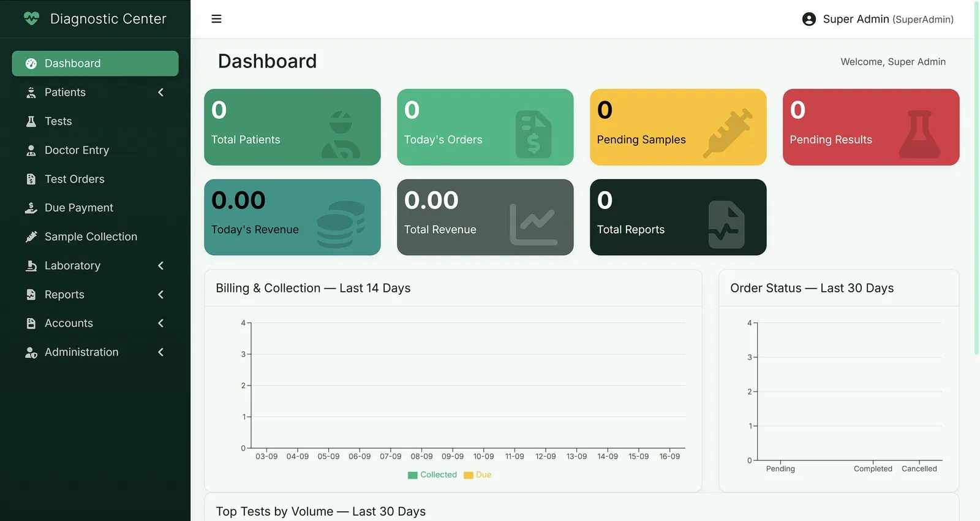Open the Dashboard menu item

(x=95, y=64)
